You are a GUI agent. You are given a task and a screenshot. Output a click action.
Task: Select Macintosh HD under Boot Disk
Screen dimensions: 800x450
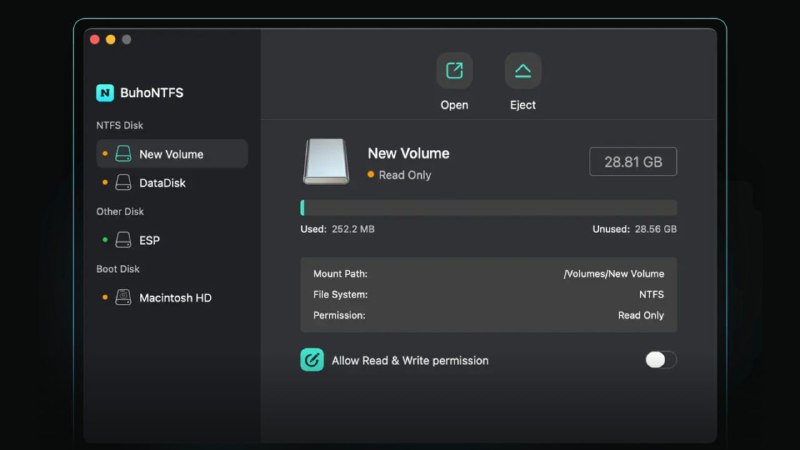(175, 298)
